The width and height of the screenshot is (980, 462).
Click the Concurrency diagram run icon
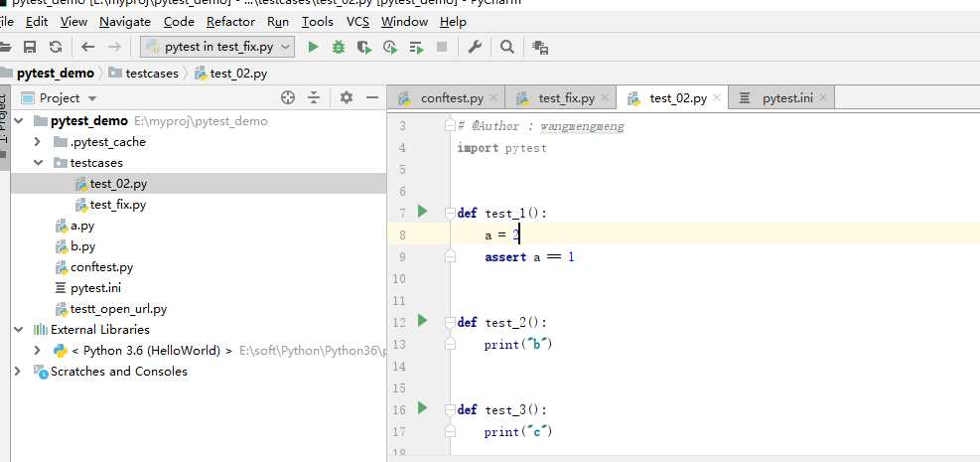(416, 47)
